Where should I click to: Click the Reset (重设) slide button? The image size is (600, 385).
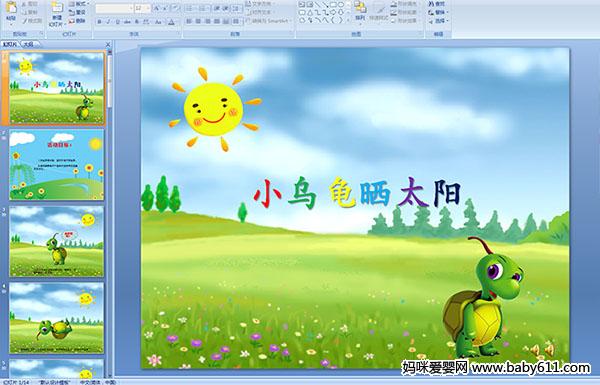tap(77, 12)
